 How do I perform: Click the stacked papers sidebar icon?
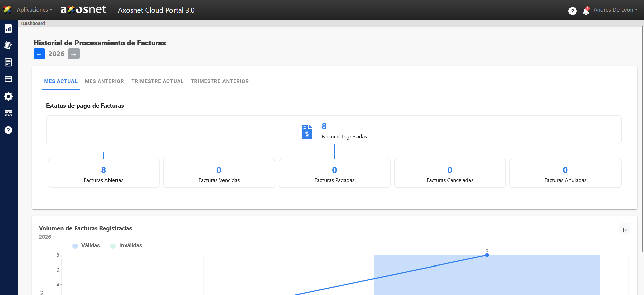8,45
